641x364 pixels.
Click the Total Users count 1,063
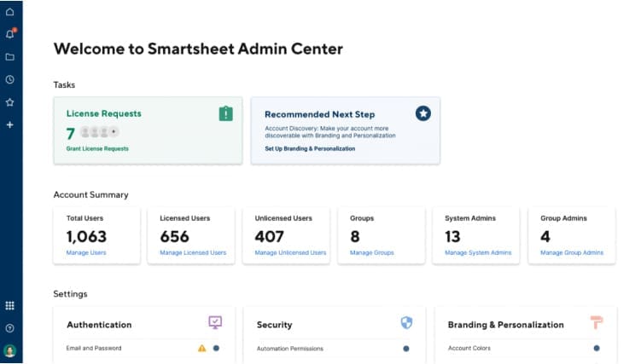coord(87,237)
